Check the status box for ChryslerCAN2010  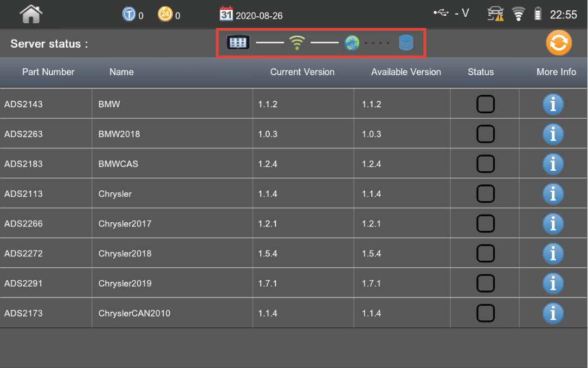pos(486,313)
